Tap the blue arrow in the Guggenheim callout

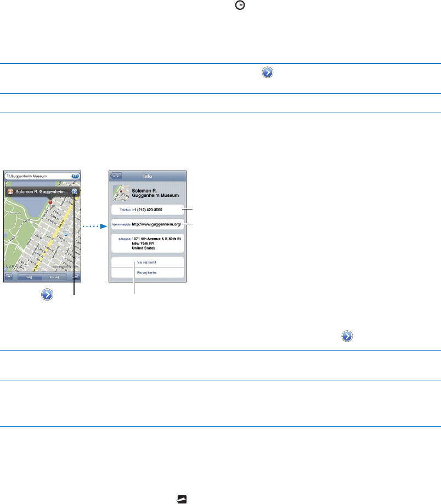coord(75,191)
